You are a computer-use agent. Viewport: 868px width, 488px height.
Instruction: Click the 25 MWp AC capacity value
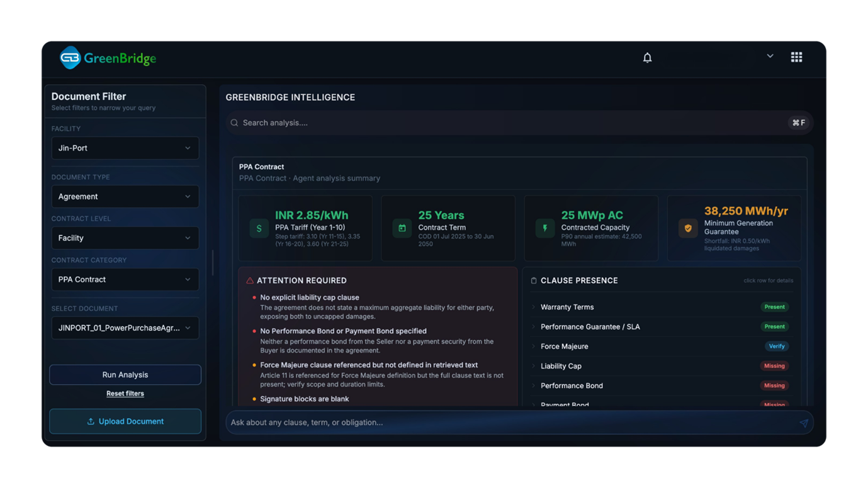coord(592,215)
